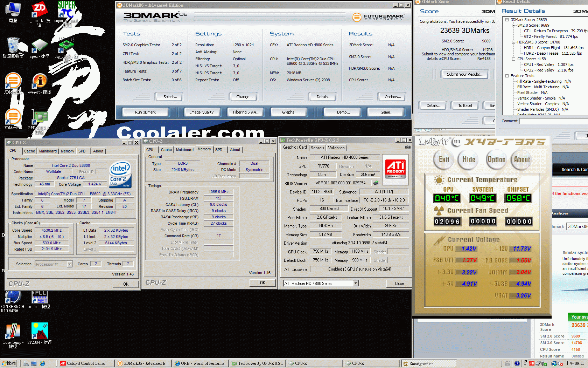Switch to Mainboard tab in left CPU-Z window

48,151
